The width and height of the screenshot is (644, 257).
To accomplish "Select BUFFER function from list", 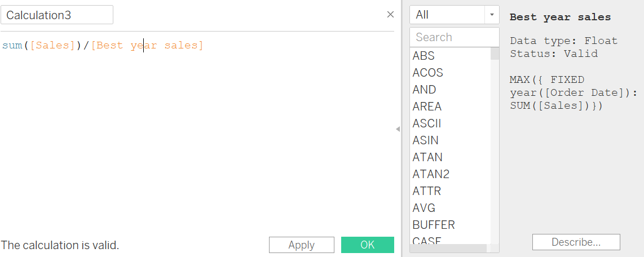I will click(434, 225).
